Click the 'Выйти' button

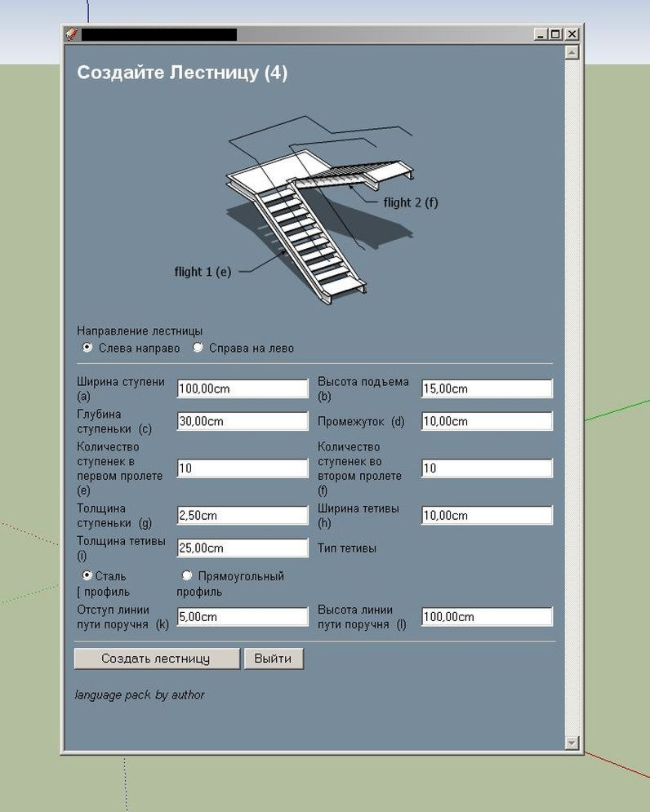pos(274,659)
